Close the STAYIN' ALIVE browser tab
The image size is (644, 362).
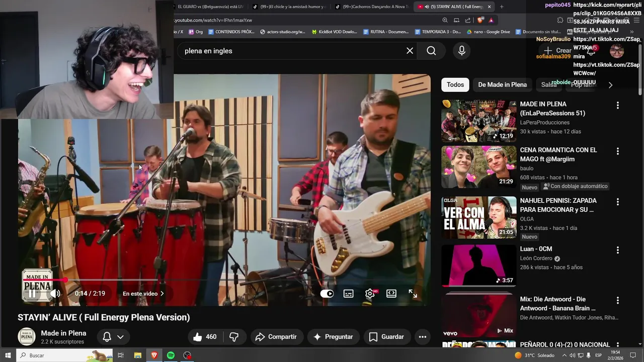coord(489,7)
